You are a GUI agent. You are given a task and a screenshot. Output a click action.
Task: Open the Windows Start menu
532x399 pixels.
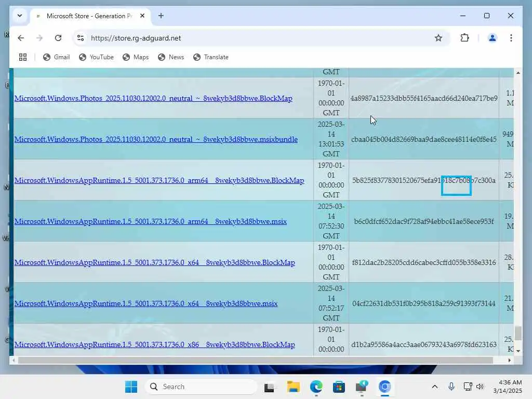131,387
